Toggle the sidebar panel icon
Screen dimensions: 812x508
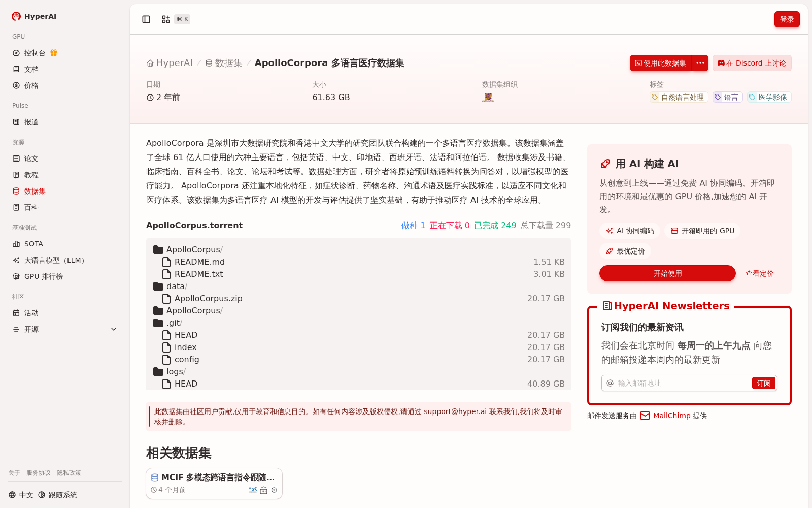(x=146, y=19)
